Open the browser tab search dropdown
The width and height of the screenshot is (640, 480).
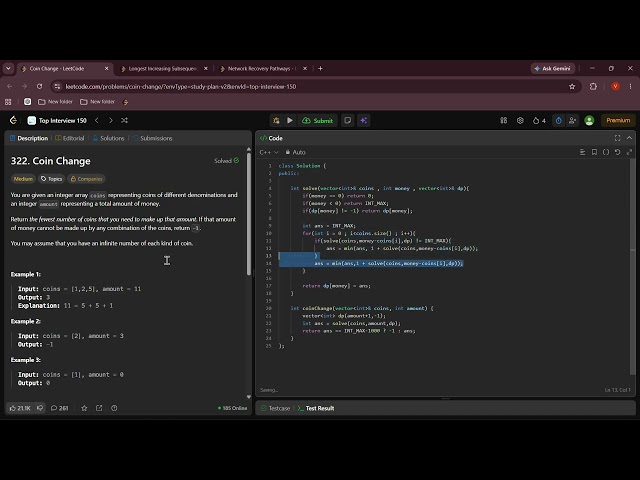pos(8,69)
